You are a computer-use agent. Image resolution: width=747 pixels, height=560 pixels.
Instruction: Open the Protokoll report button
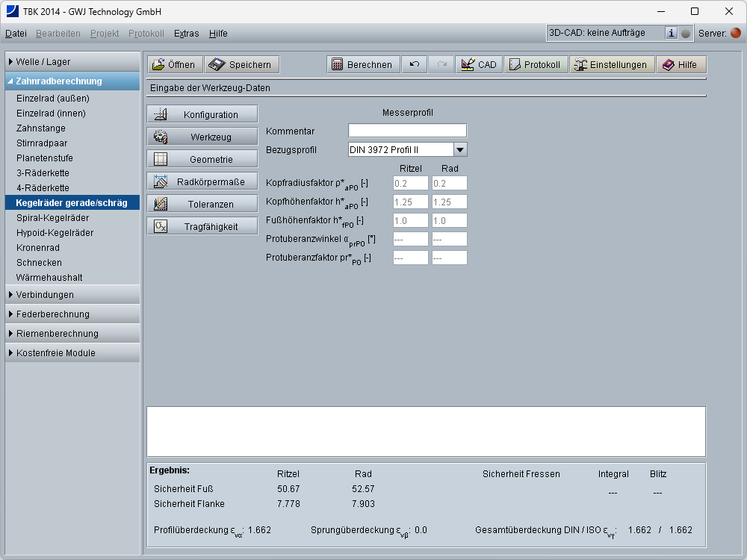pos(535,65)
